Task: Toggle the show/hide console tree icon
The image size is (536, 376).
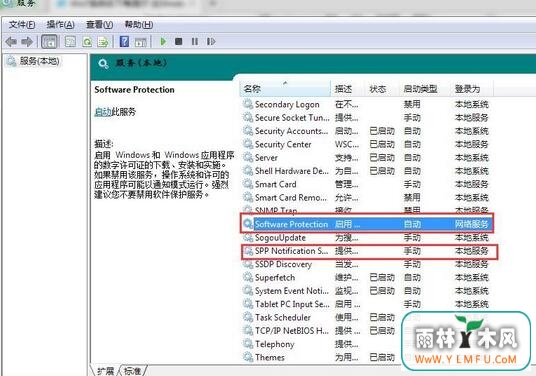Action: [49, 42]
